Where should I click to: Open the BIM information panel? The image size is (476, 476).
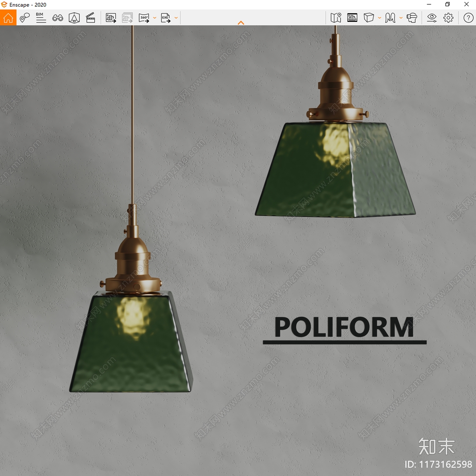click(x=41, y=18)
